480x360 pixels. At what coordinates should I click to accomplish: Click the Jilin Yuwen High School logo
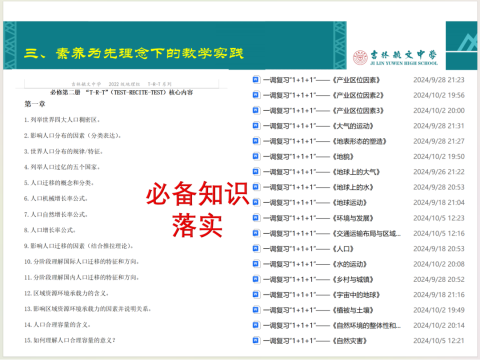396,58
